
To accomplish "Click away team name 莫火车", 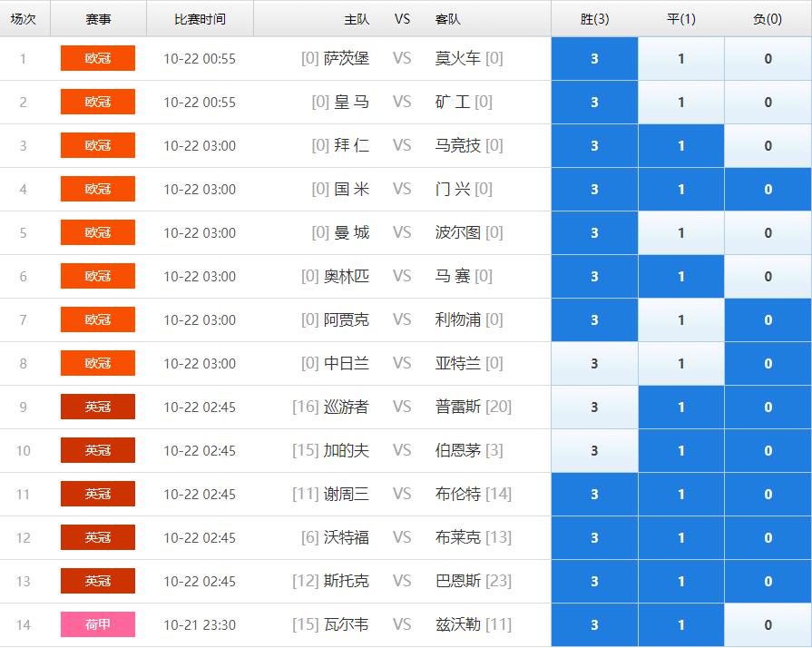I will pos(458,58).
